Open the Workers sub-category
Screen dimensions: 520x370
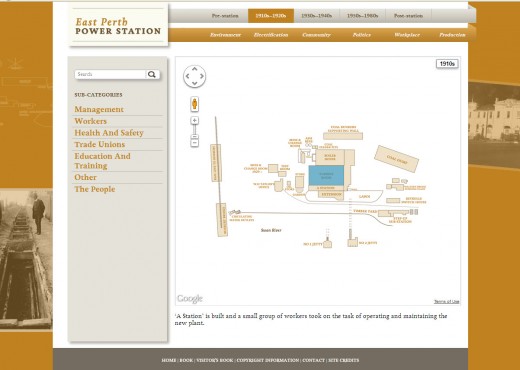tap(90, 121)
